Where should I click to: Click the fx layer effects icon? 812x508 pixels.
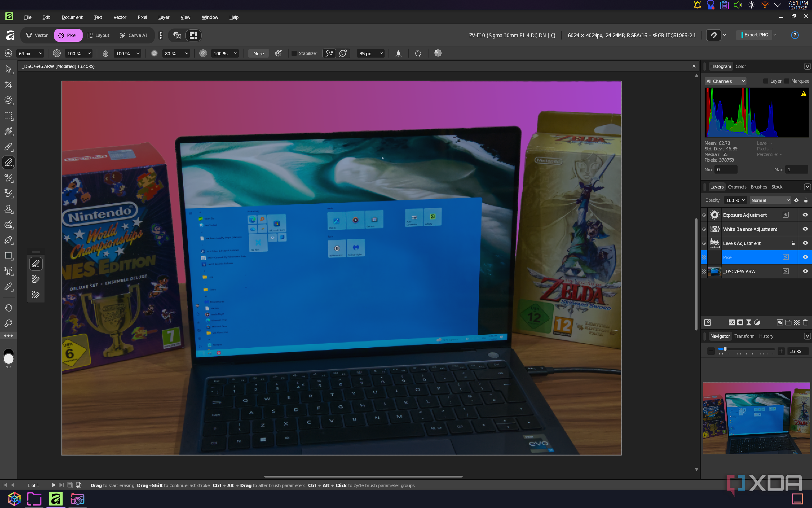pyautogui.click(x=731, y=323)
